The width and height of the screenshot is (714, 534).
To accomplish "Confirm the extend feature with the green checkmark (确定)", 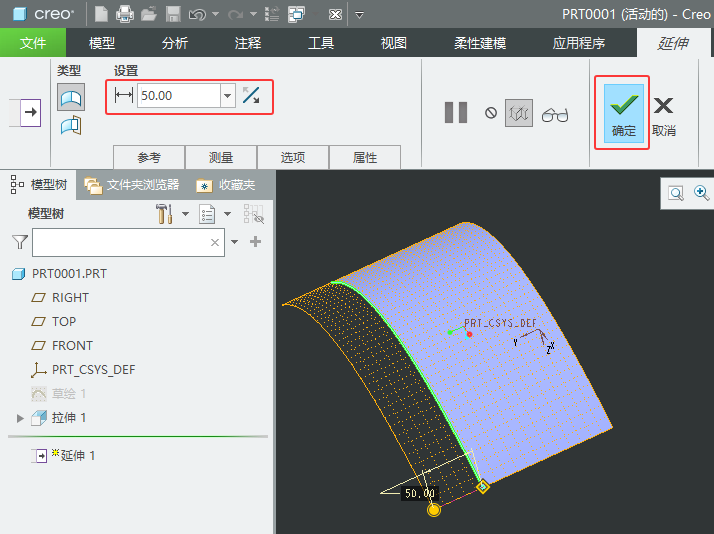I will pos(623,112).
